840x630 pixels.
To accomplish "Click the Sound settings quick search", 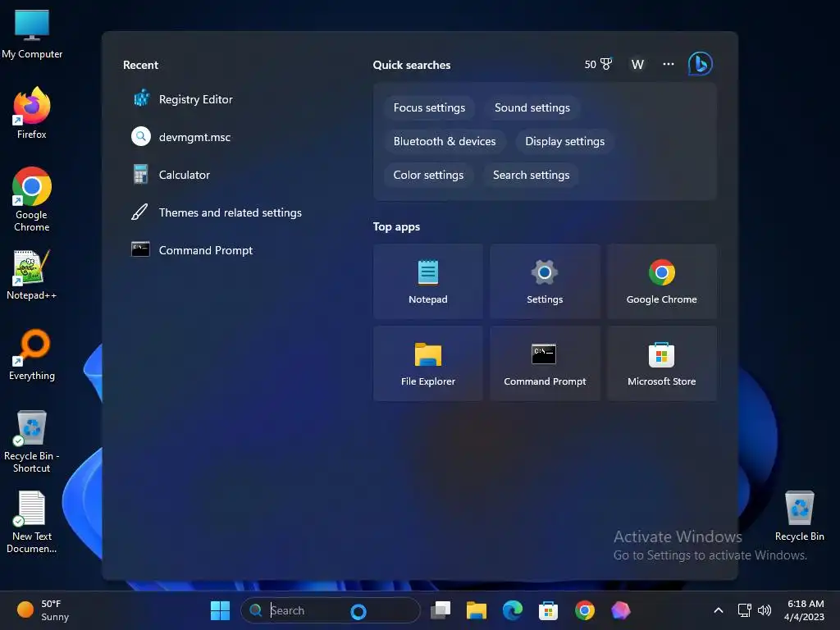I will [x=532, y=107].
